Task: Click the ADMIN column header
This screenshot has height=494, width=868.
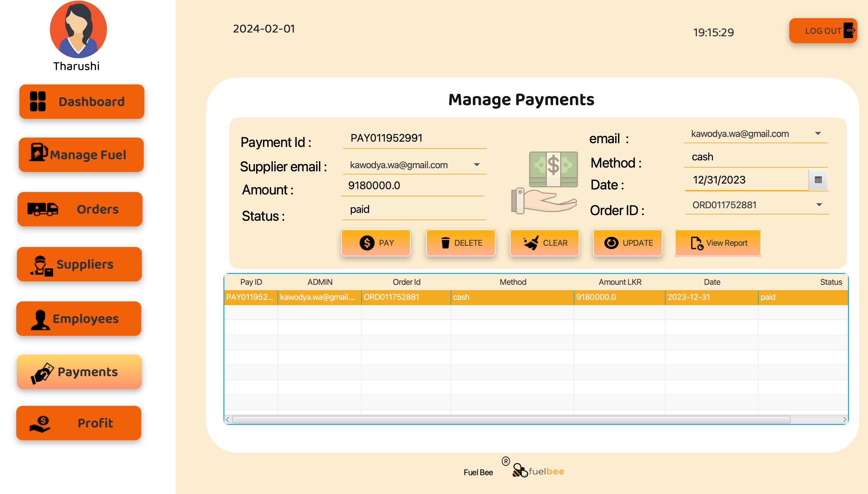Action: point(320,282)
